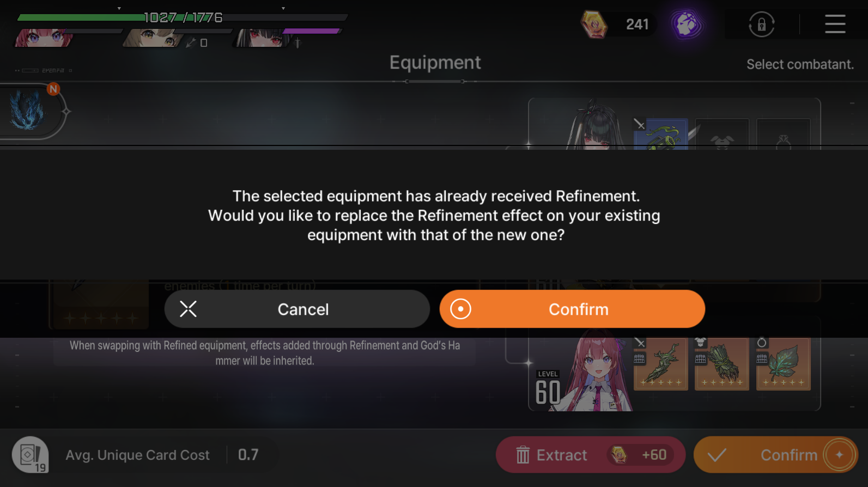Confirm replacing the Refinement effect
This screenshot has width=868, height=487.
coord(572,309)
